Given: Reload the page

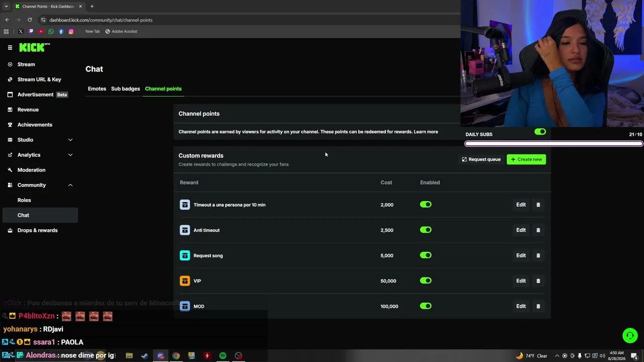Looking at the screenshot, I should tap(30, 20).
